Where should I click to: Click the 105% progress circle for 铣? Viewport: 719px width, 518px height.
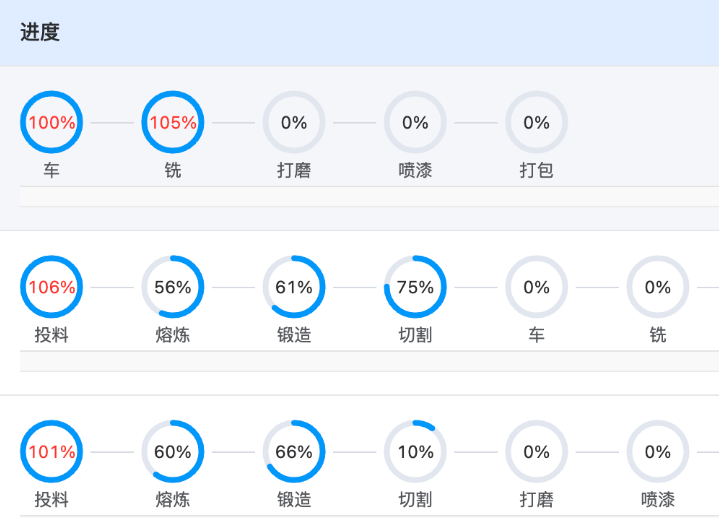[x=173, y=122]
